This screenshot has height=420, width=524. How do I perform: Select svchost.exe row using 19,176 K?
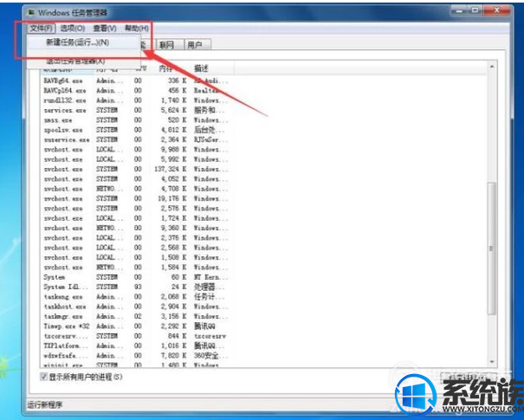tap(136, 198)
